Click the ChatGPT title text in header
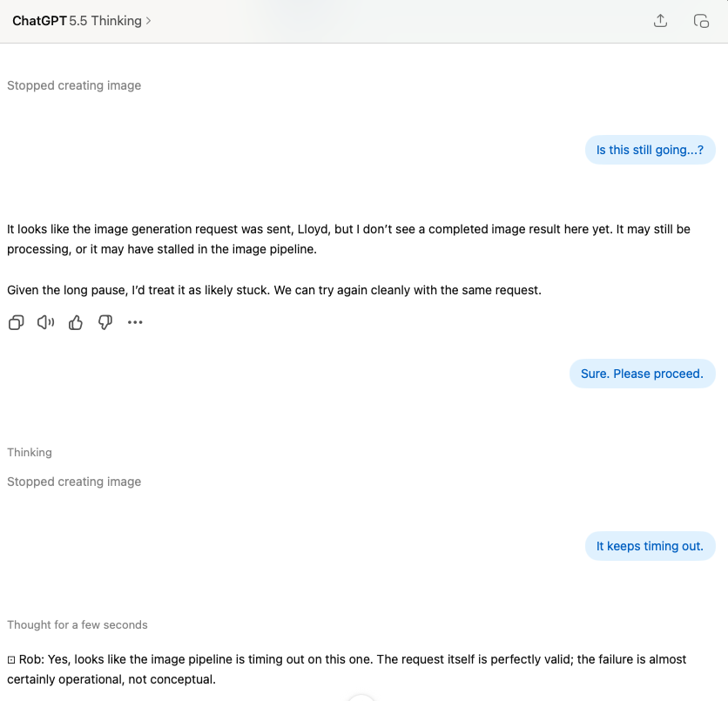728x701 pixels. (x=39, y=21)
